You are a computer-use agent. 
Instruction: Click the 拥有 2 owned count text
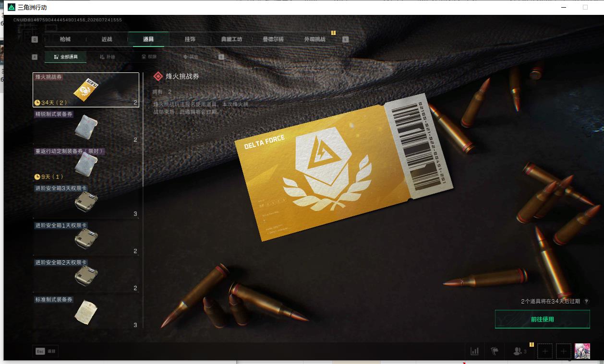coord(162,92)
